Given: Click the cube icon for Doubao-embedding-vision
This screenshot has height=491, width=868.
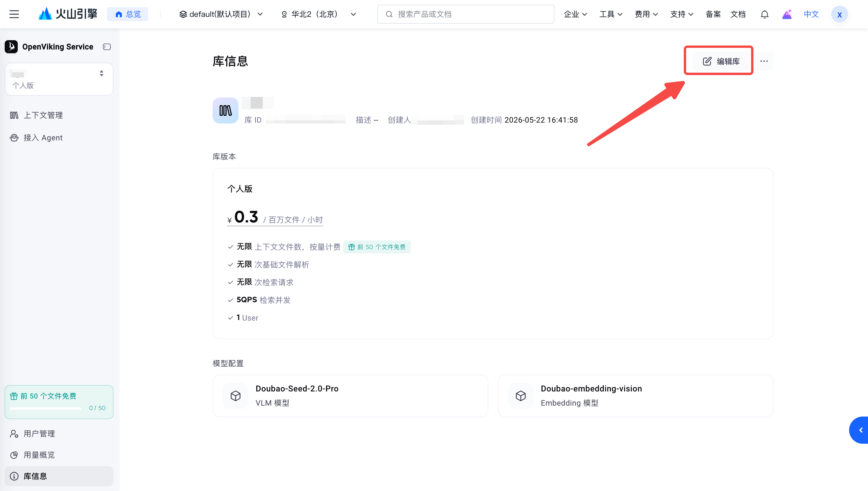Looking at the screenshot, I should tap(521, 396).
